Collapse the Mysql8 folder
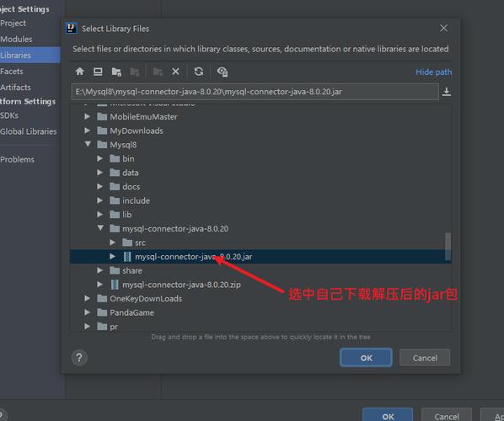Viewport: 504px width, 421px height. 88,145
